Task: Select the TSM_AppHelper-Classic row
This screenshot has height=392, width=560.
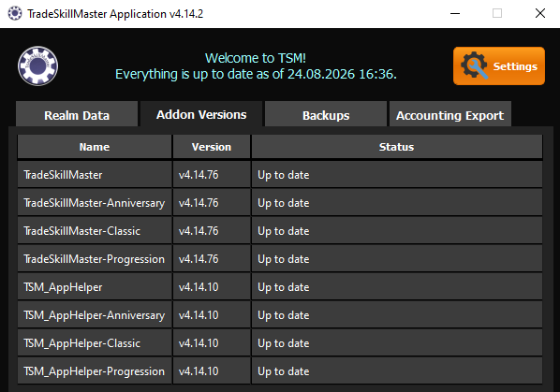Action: 280,343
